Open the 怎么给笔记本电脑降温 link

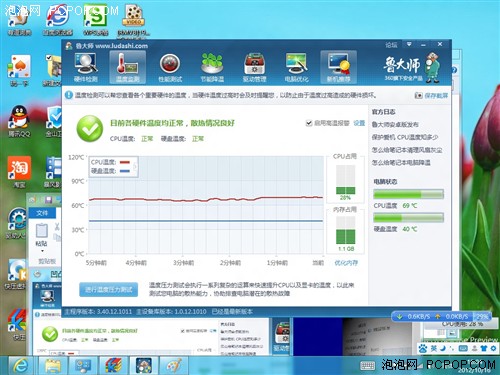point(401,163)
